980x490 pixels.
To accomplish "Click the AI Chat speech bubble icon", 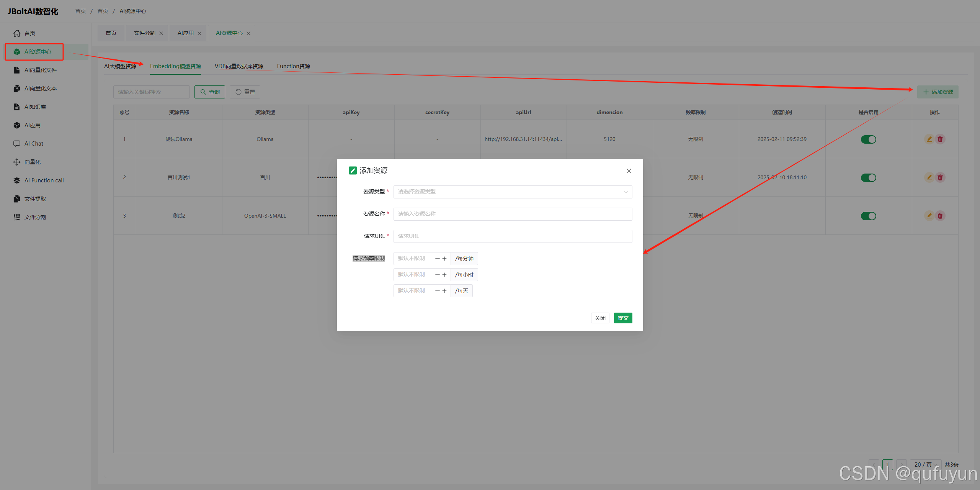I will click(17, 144).
